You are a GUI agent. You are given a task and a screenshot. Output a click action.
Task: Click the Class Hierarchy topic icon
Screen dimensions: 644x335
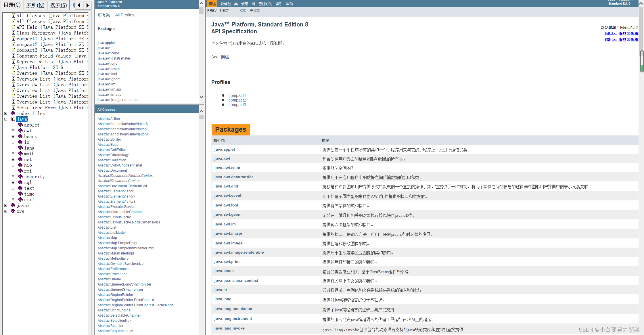pos(14,33)
